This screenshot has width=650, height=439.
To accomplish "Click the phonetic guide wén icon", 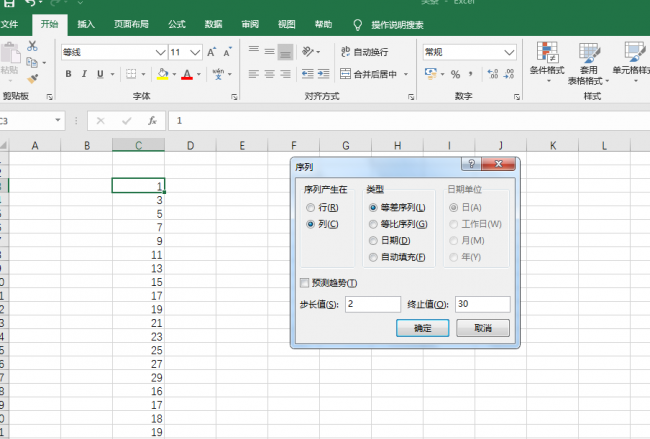I will [218, 74].
